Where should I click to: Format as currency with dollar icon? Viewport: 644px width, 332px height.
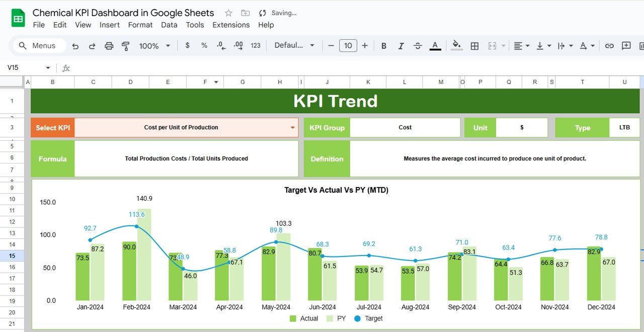click(188, 45)
